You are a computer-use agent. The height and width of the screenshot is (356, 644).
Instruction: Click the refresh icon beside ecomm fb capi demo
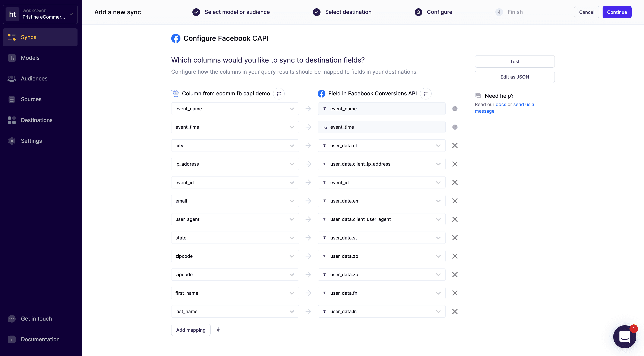point(279,93)
